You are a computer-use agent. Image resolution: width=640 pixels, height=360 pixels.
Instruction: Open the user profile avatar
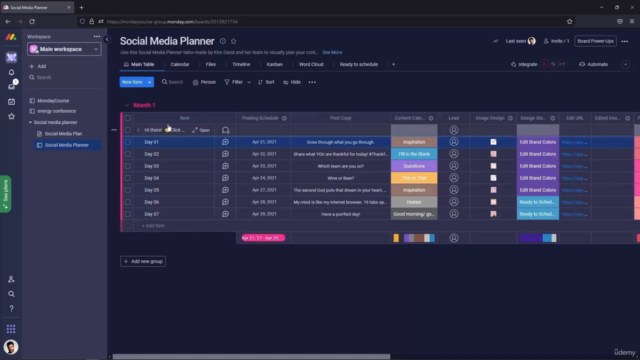pos(11,347)
